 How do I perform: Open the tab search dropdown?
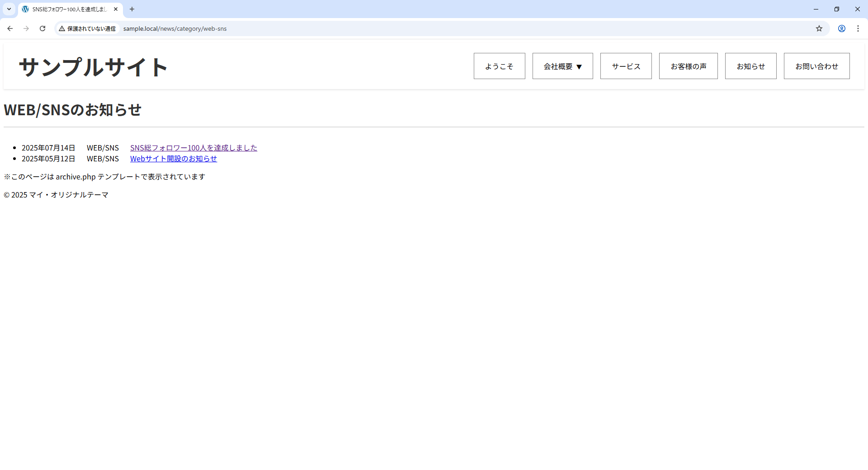9,9
